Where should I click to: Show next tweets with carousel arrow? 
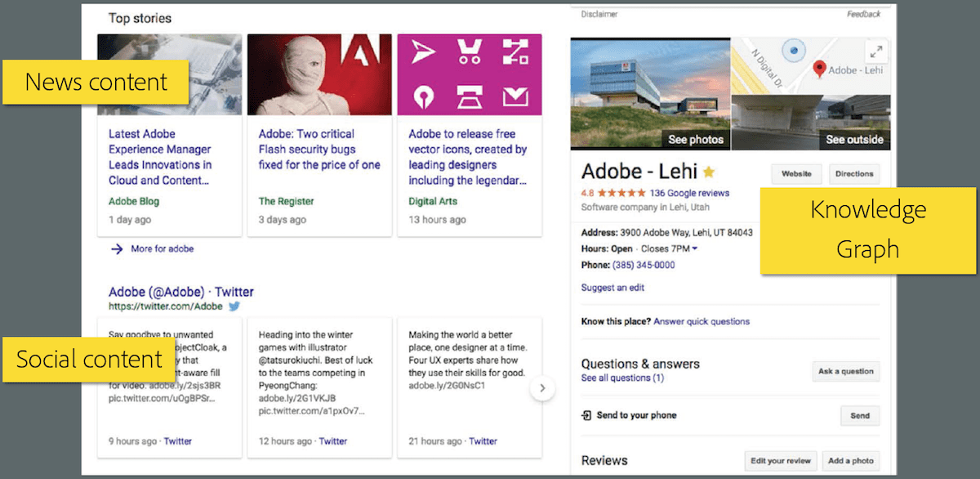(x=541, y=388)
